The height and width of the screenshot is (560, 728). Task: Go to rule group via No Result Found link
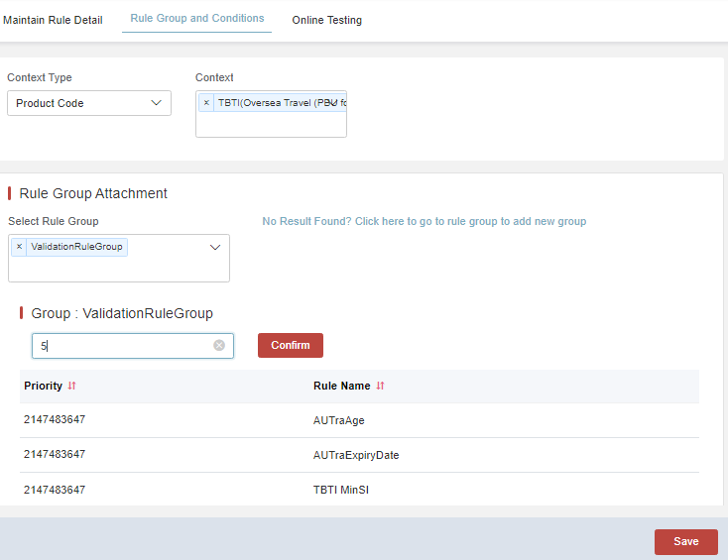click(424, 221)
